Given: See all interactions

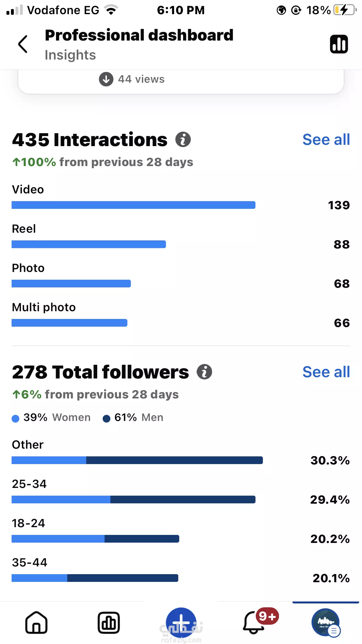Looking at the screenshot, I should (326, 140).
